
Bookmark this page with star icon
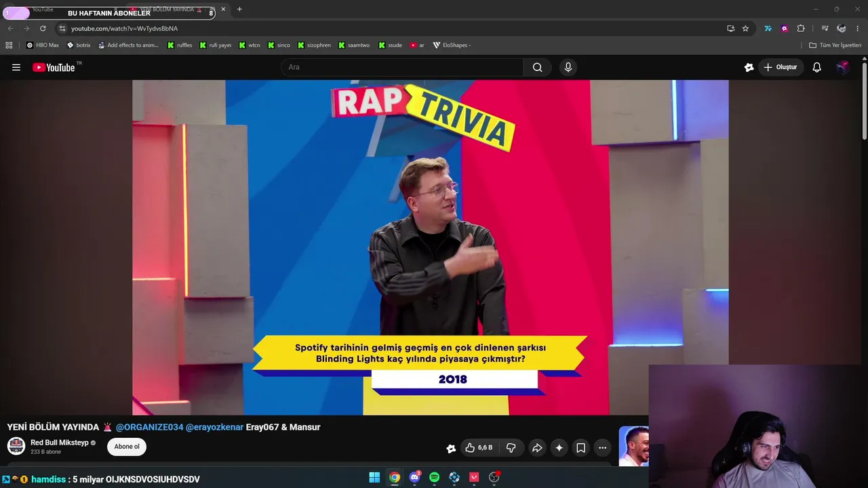[x=745, y=28]
